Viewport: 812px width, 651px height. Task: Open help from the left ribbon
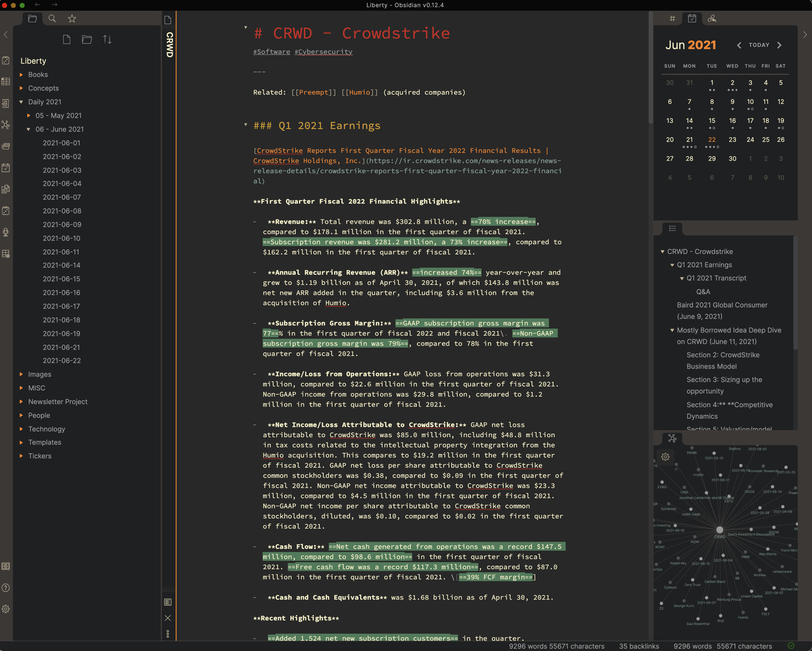click(x=6, y=588)
